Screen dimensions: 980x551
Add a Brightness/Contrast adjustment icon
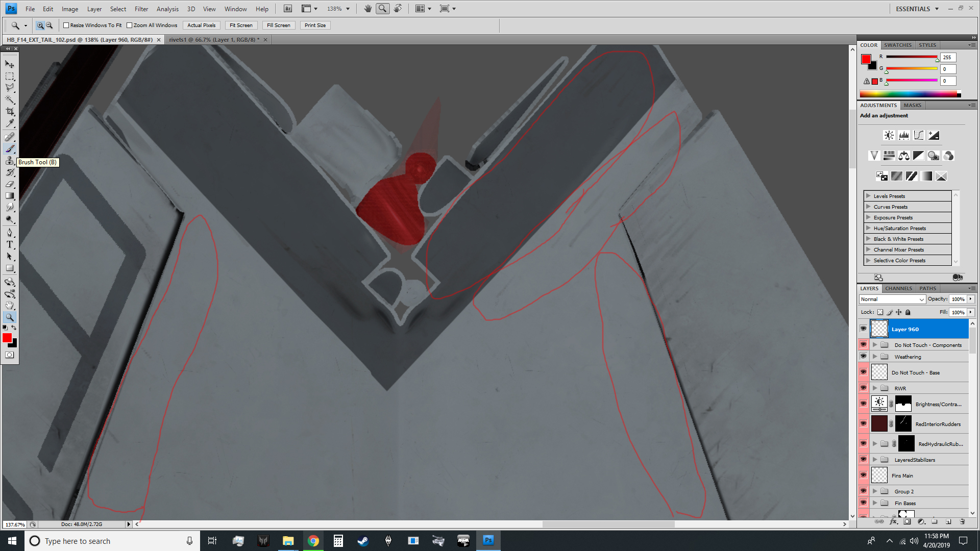[889, 135]
